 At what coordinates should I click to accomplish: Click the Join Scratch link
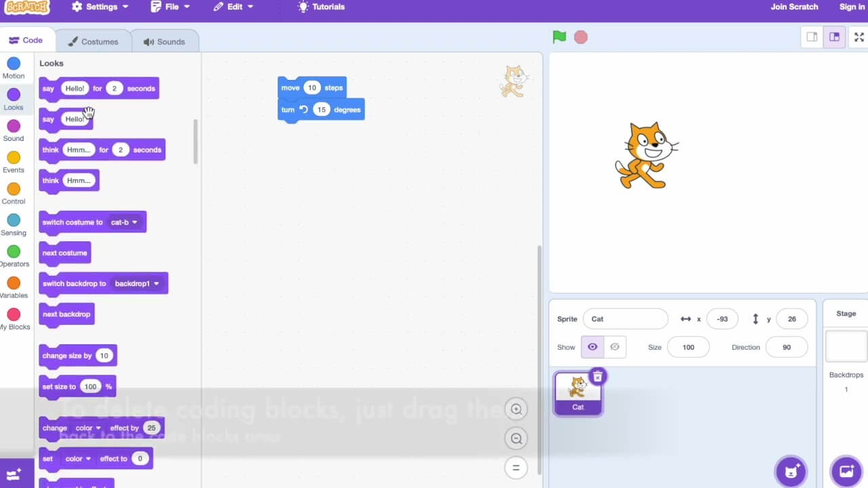[794, 7]
